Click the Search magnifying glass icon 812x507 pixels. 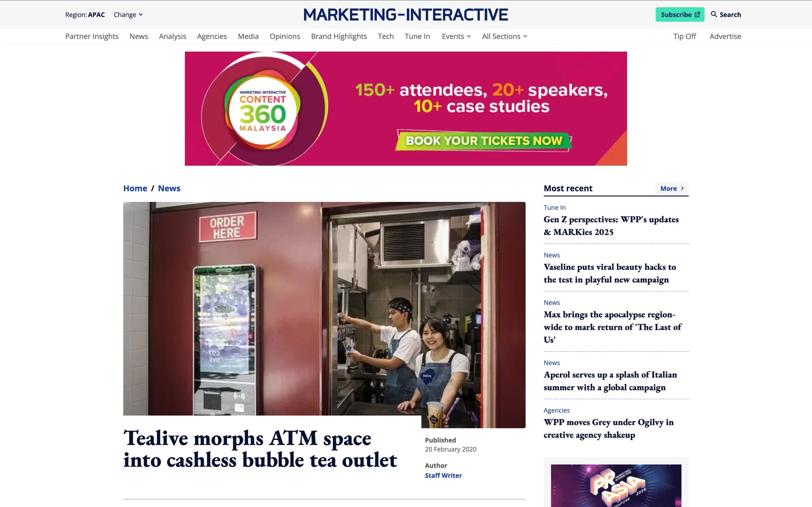[x=714, y=15]
